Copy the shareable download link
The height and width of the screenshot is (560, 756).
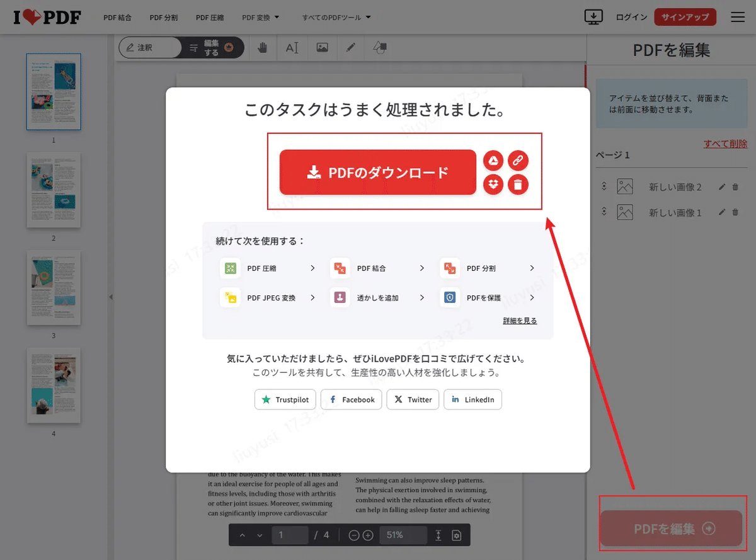pyautogui.click(x=518, y=161)
